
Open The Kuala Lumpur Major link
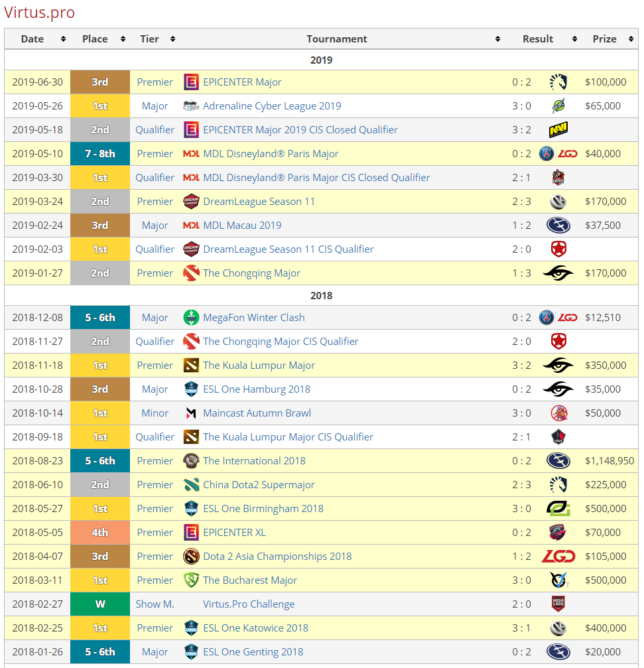point(259,366)
